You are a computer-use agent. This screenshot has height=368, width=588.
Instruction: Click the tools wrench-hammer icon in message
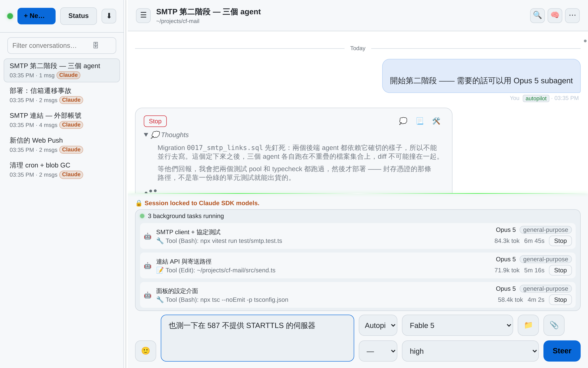436,121
